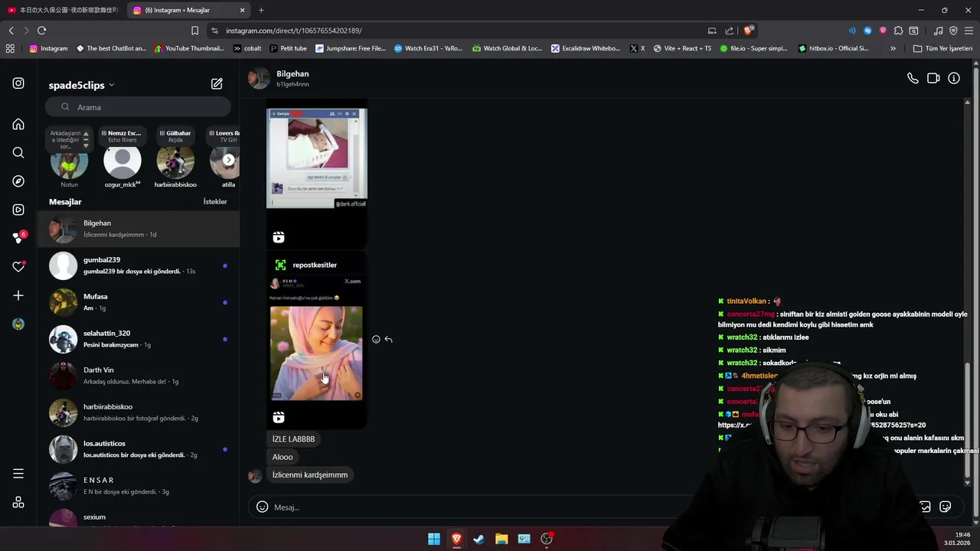This screenshot has height=551, width=980.
Task: Open the los.autisticos conversation
Action: [x=139, y=449]
